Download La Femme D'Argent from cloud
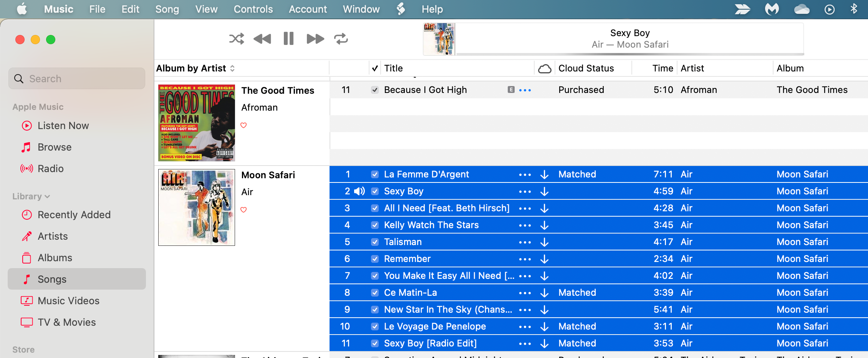 (x=544, y=174)
